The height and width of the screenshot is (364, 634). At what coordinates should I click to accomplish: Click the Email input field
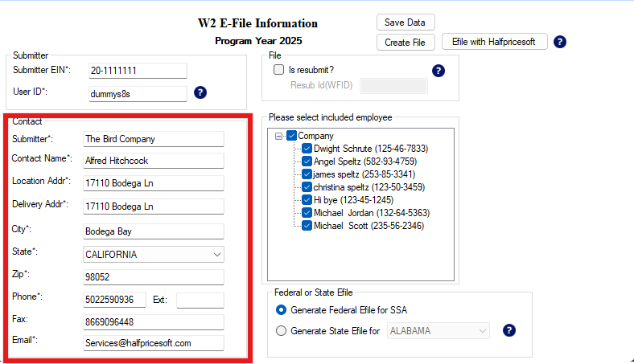(x=153, y=342)
